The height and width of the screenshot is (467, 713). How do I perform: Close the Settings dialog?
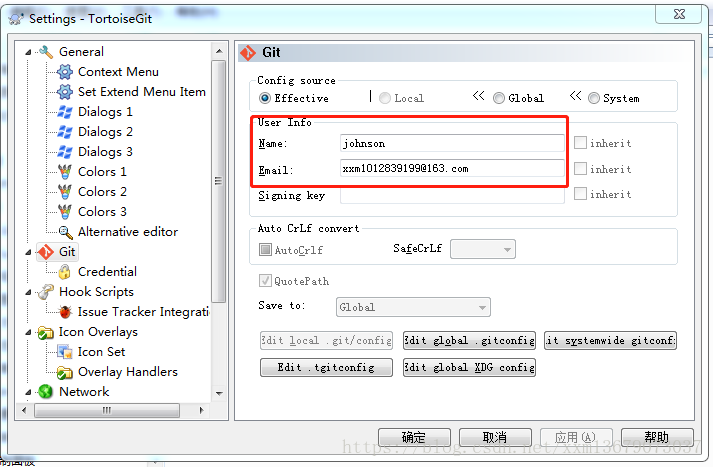pos(679,14)
